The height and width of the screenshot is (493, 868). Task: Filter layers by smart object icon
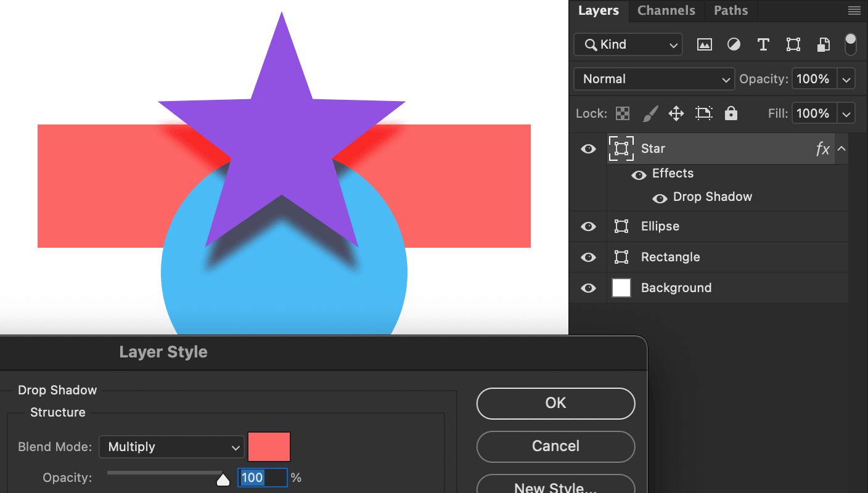[x=823, y=44]
